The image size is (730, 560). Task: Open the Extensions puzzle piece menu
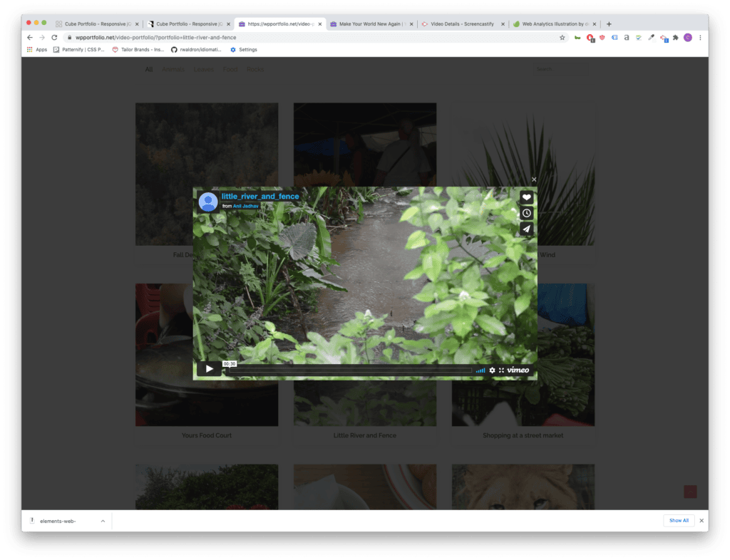pos(676,38)
